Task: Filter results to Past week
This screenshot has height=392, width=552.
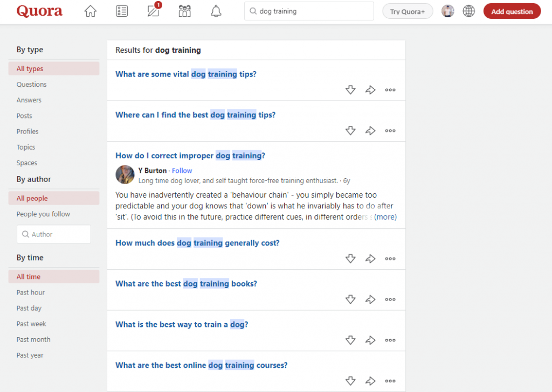Action: [31, 324]
